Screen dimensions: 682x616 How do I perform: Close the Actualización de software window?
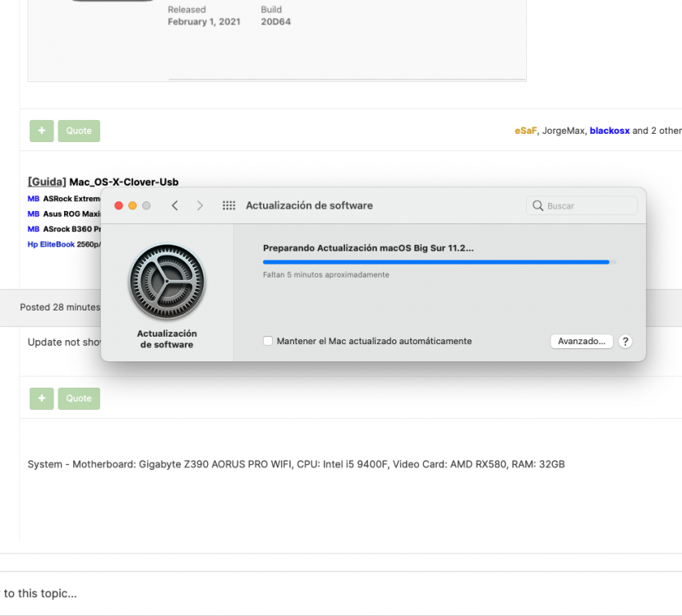click(118, 205)
